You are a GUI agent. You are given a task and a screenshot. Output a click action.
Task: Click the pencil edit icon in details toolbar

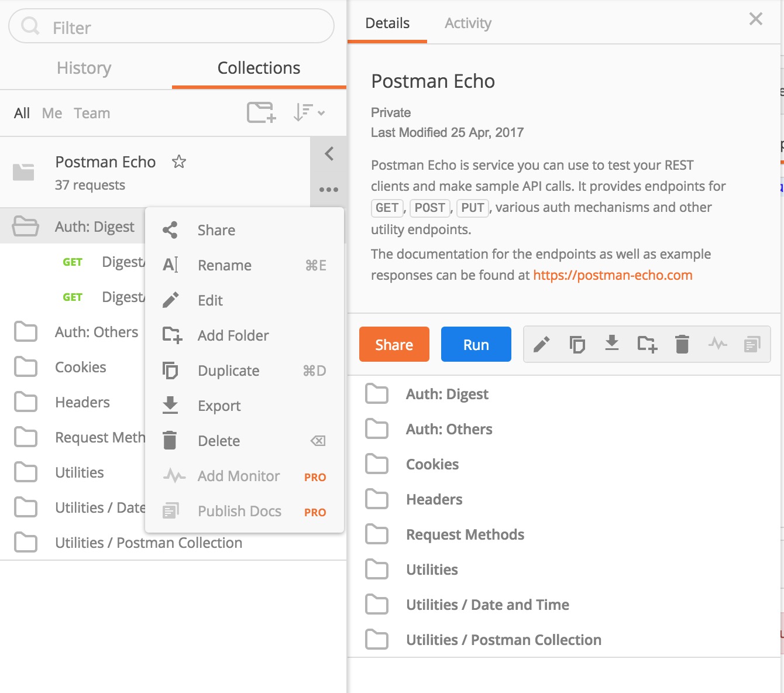click(x=542, y=344)
